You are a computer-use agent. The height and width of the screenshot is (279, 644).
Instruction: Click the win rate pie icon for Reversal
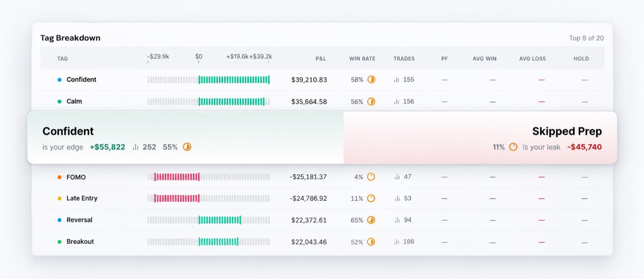coord(371,220)
